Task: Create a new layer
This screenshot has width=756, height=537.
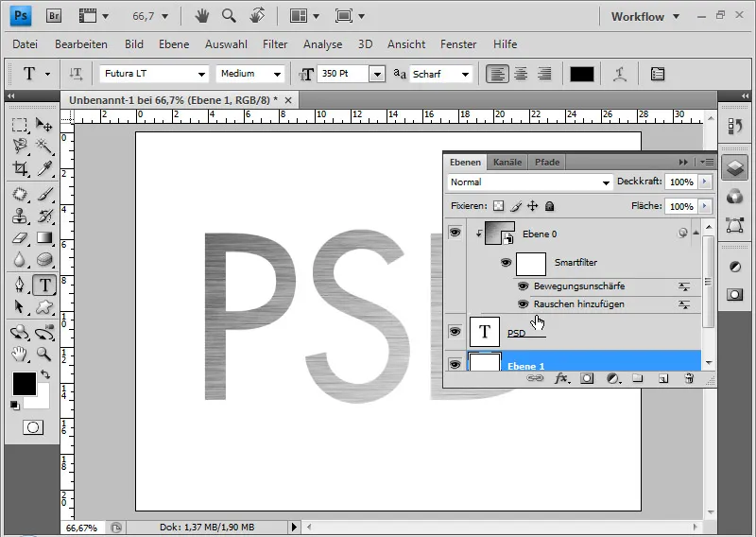Action: (x=663, y=378)
